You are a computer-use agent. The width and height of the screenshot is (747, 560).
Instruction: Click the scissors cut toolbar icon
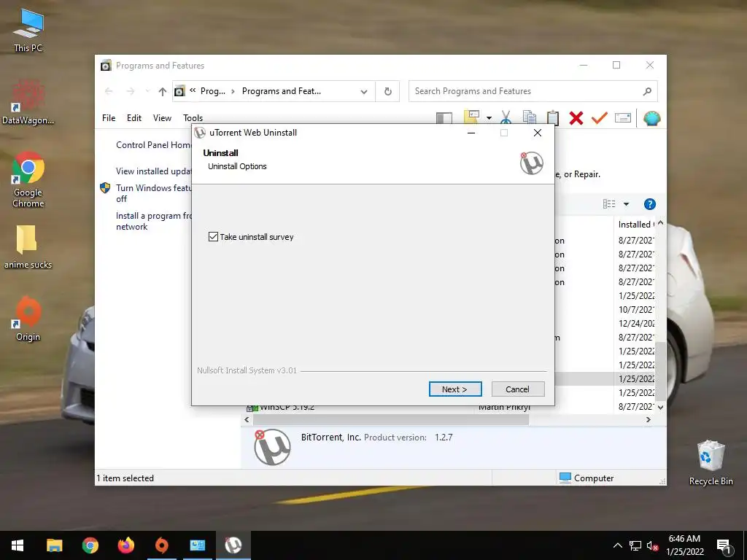coord(506,117)
